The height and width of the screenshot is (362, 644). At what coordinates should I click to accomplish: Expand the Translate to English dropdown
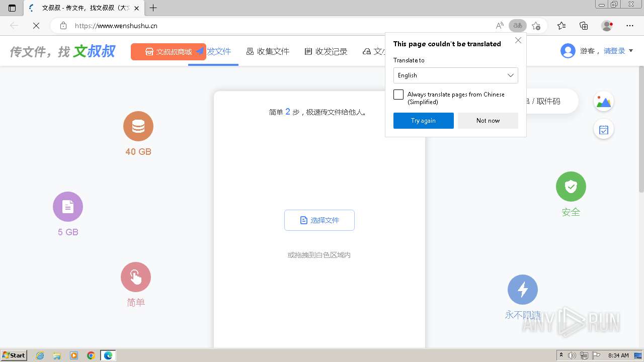(x=456, y=75)
